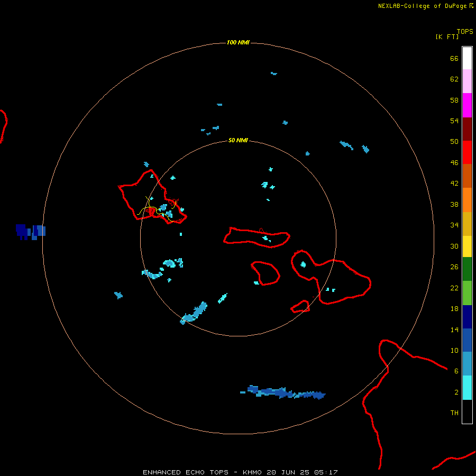This screenshot has height=476, width=476.
Task: Select the dark green 26 kft legend swatch
Action: click(467, 269)
